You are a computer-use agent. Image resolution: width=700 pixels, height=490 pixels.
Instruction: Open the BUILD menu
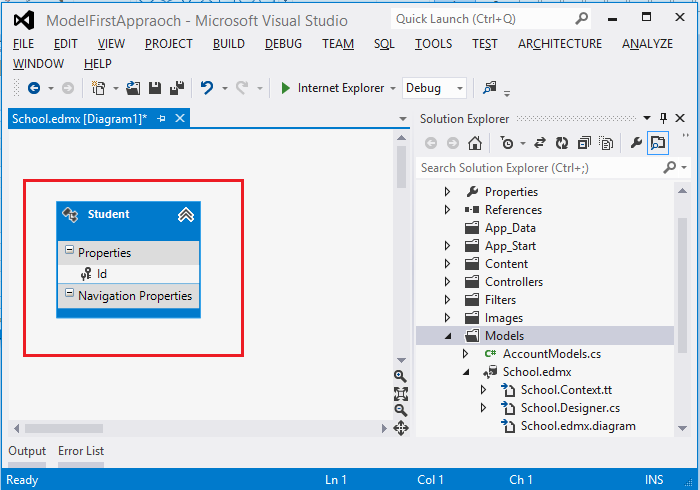[x=229, y=44]
